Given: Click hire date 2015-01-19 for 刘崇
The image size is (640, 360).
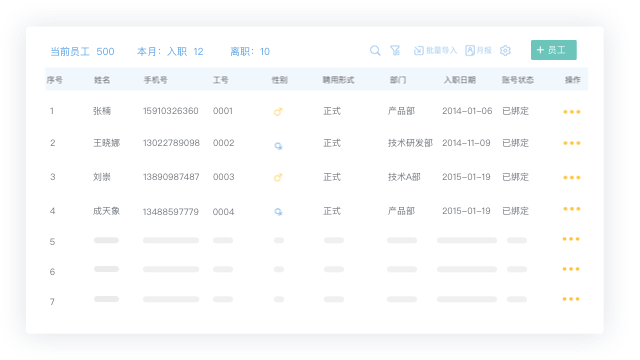Looking at the screenshot, I should click(x=466, y=177).
